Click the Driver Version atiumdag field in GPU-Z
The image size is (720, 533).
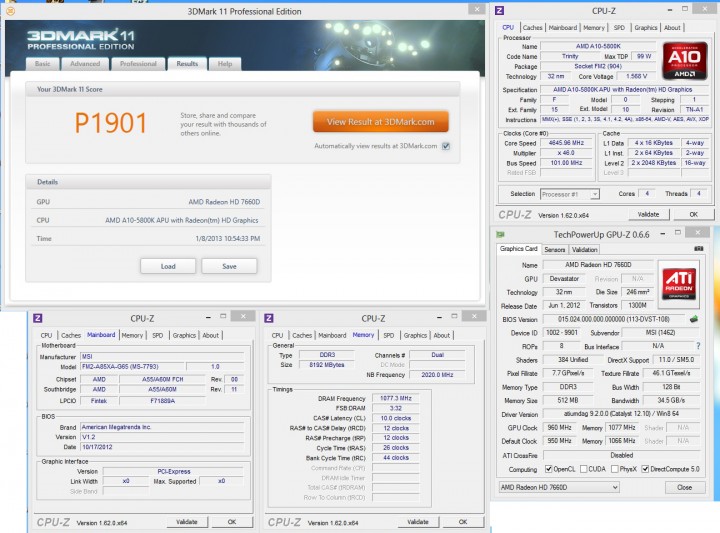point(621,414)
